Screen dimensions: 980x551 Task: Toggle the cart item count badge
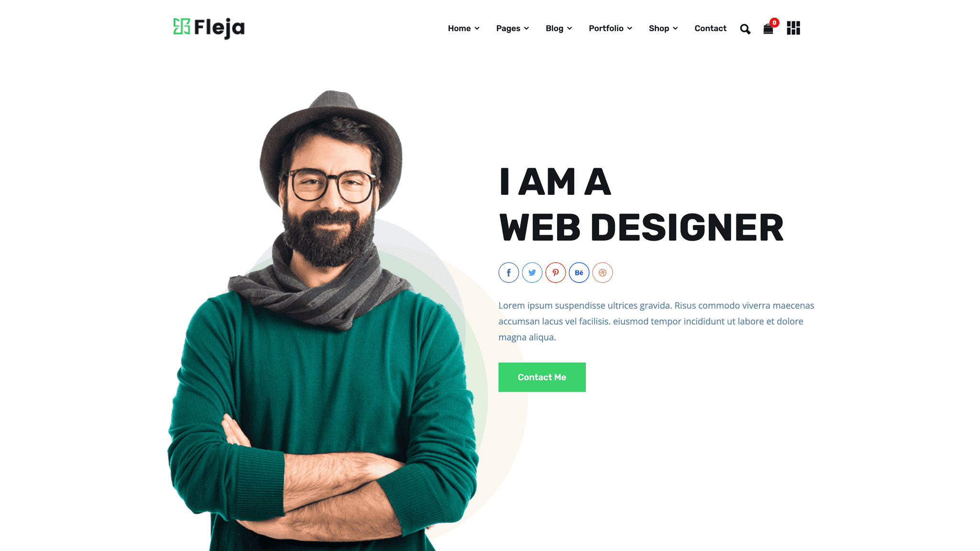(774, 22)
